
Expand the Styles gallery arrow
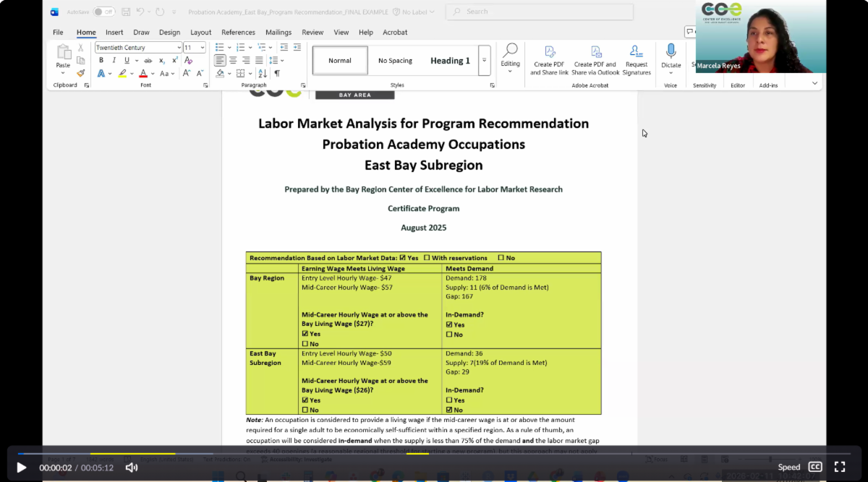[x=485, y=61]
